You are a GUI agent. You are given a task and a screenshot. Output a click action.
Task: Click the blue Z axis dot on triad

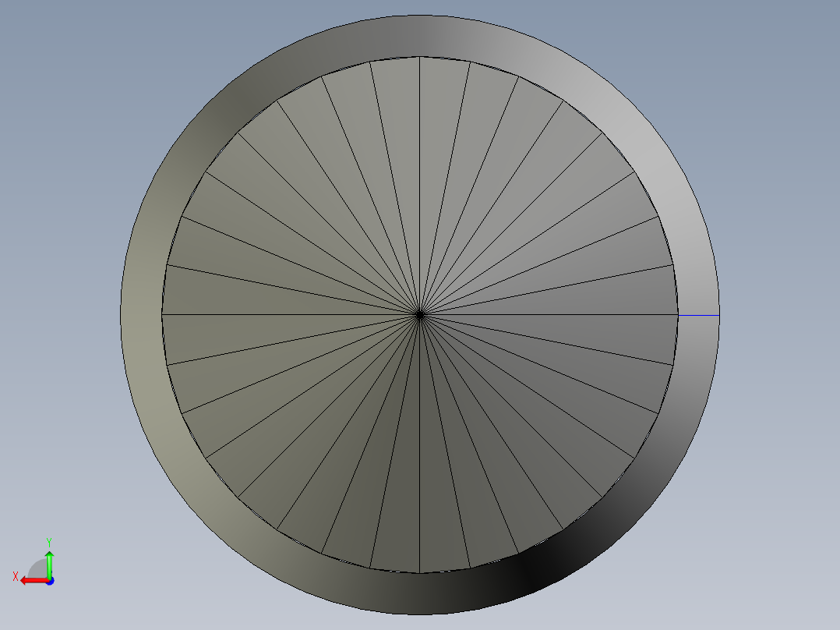click(x=50, y=581)
